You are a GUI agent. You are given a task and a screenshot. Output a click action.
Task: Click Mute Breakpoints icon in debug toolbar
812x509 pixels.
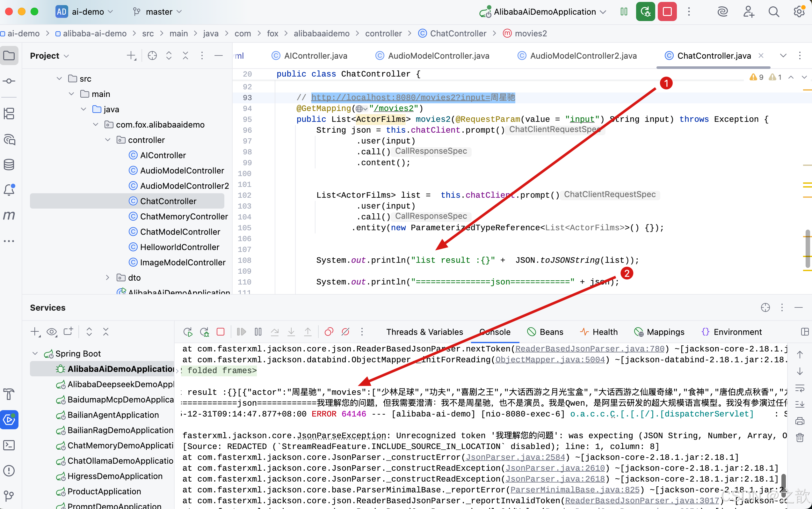pos(345,332)
